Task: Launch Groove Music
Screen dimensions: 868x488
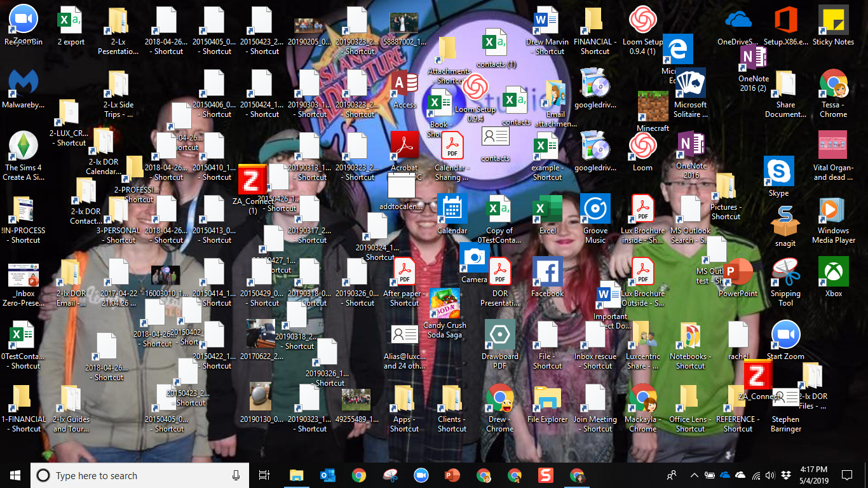Action: pyautogui.click(x=595, y=208)
